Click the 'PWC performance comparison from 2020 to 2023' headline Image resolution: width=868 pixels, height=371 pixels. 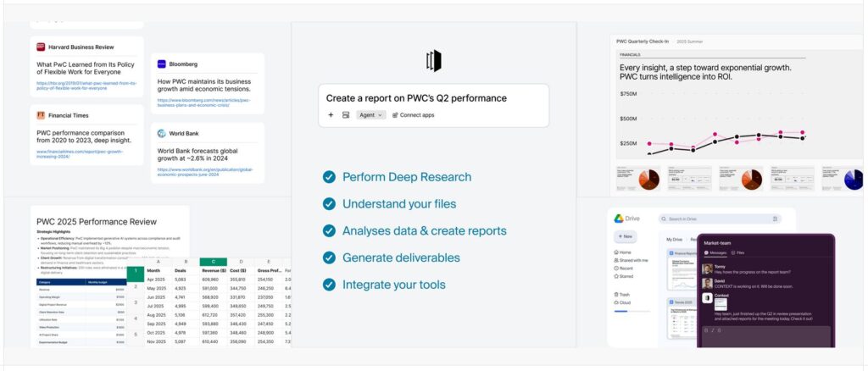click(x=84, y=136)
